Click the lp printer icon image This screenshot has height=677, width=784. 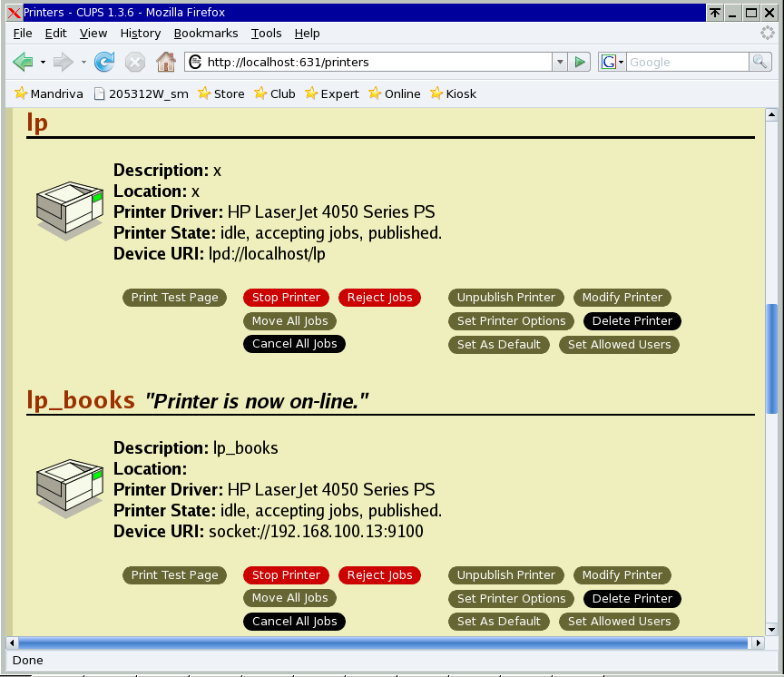[70, 211]
